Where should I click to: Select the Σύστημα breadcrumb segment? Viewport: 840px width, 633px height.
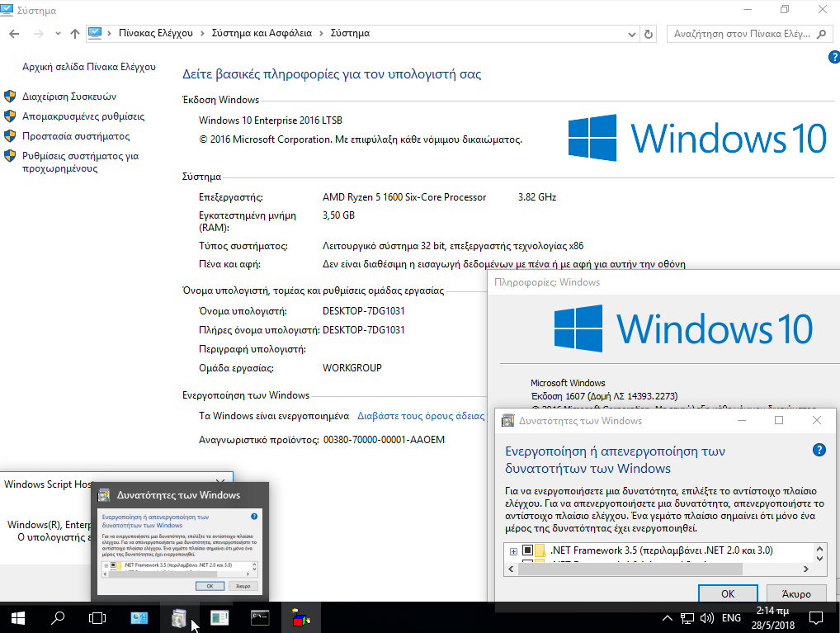click(350, 33)
